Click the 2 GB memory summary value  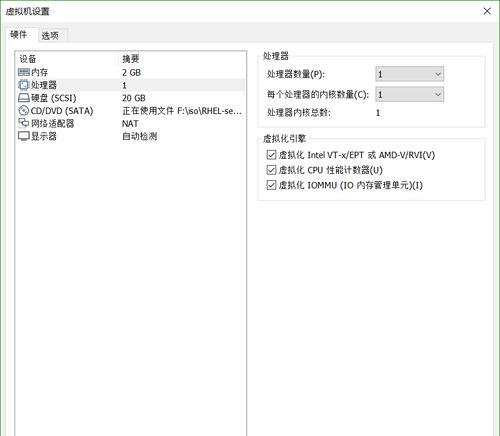[131, 72]
